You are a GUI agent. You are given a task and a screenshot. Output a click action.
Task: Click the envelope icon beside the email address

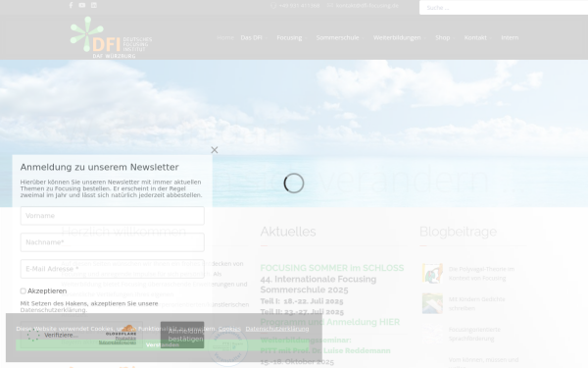pos(330,5)
